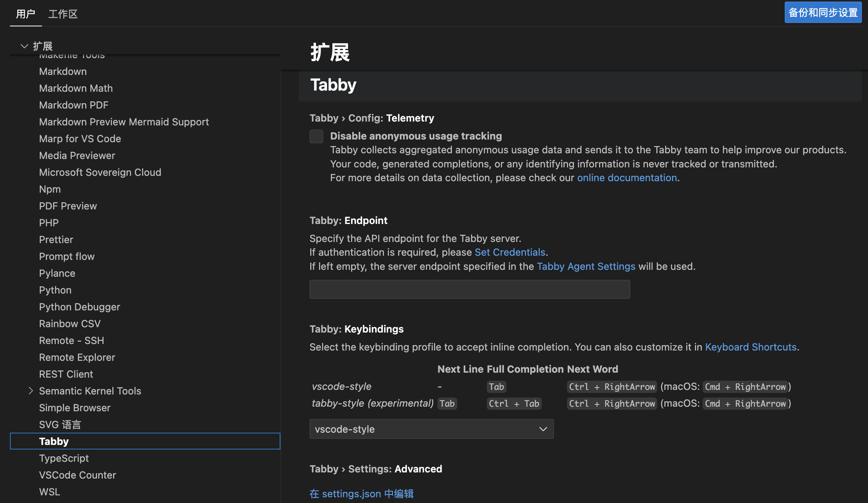Collapse the 扩展 section chevron
868x503 pixels.
coord(24,46)
